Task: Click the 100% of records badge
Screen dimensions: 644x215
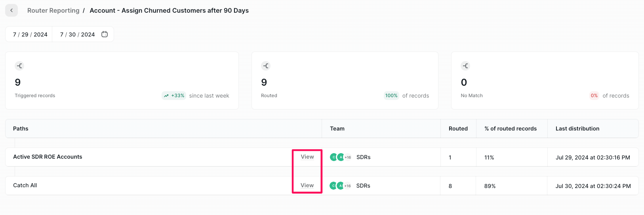Action: click(x=391, y=96)
